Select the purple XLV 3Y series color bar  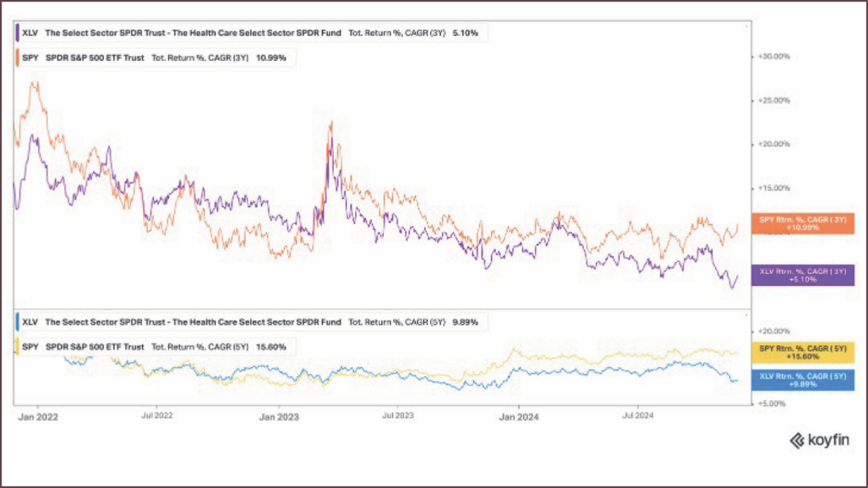(18, 33)
